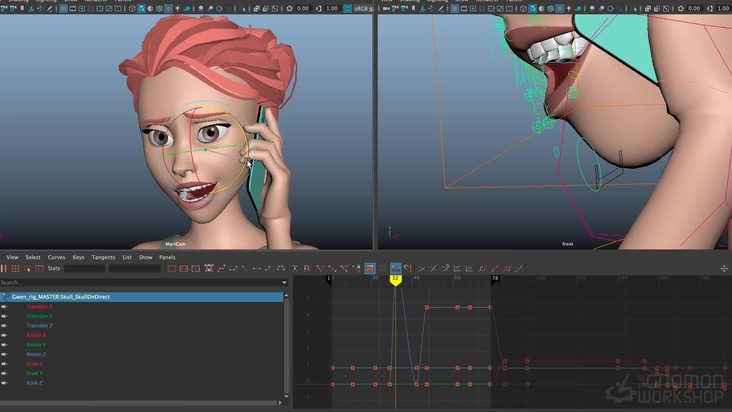732x412 pixels.
Task: Click the Move Nearest Picked Key tool icon
Action: [x=5, y=269]
